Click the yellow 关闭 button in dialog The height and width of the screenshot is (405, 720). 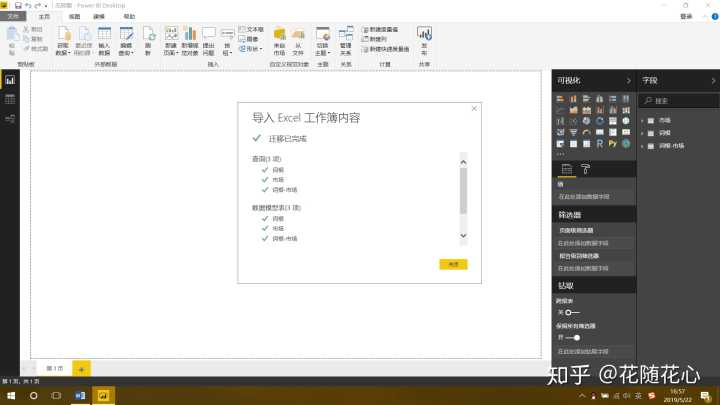(x=453, y=264)
